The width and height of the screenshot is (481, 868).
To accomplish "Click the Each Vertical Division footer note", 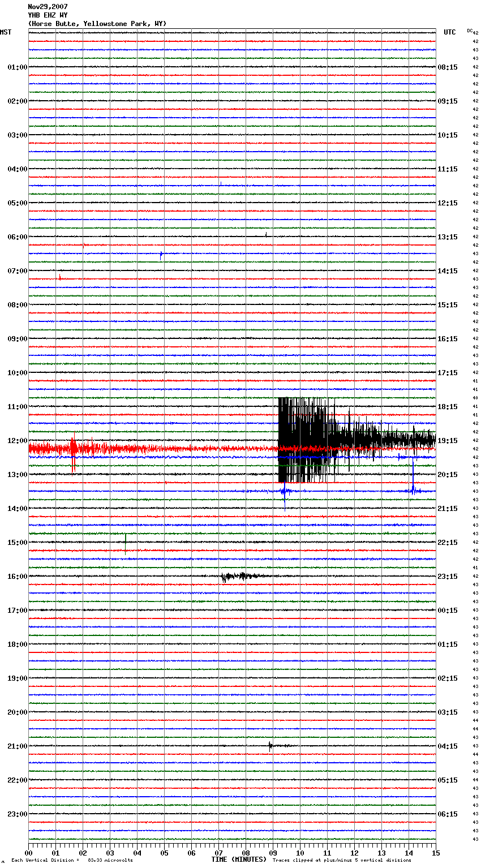I will click(72, 861).
